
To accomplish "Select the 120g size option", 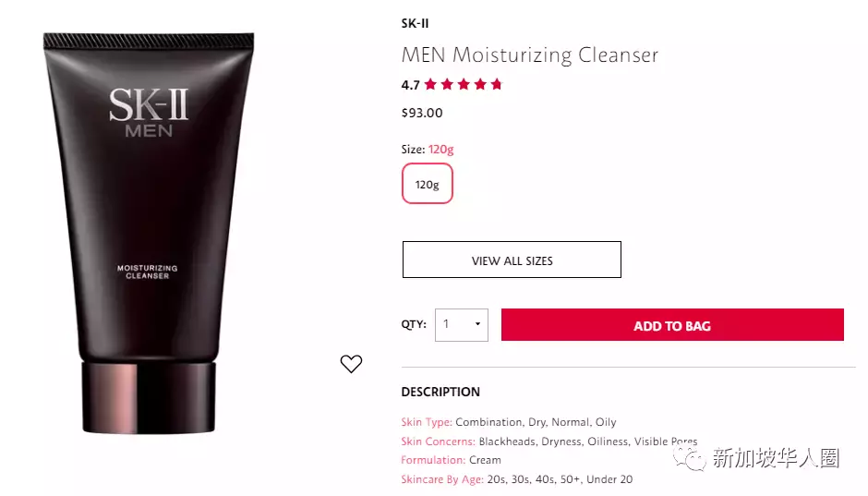I will click(428, 184).
